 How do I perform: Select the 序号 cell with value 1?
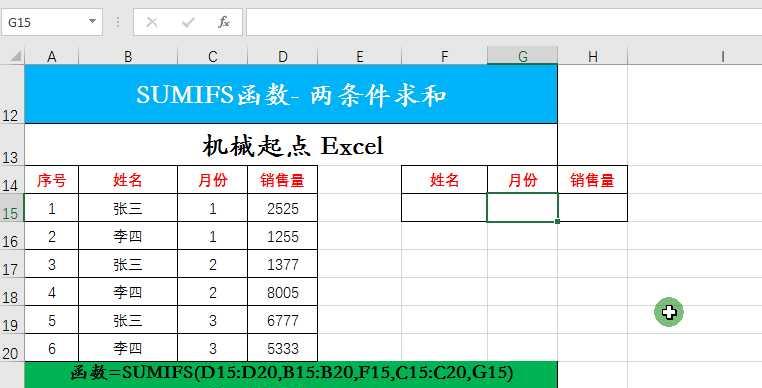pyautogui.click(x=51, y=208)
